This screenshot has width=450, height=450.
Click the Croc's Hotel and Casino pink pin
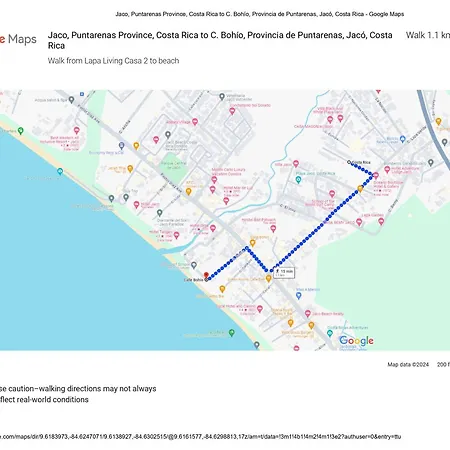pyautogui.click(x=259, y=309)
